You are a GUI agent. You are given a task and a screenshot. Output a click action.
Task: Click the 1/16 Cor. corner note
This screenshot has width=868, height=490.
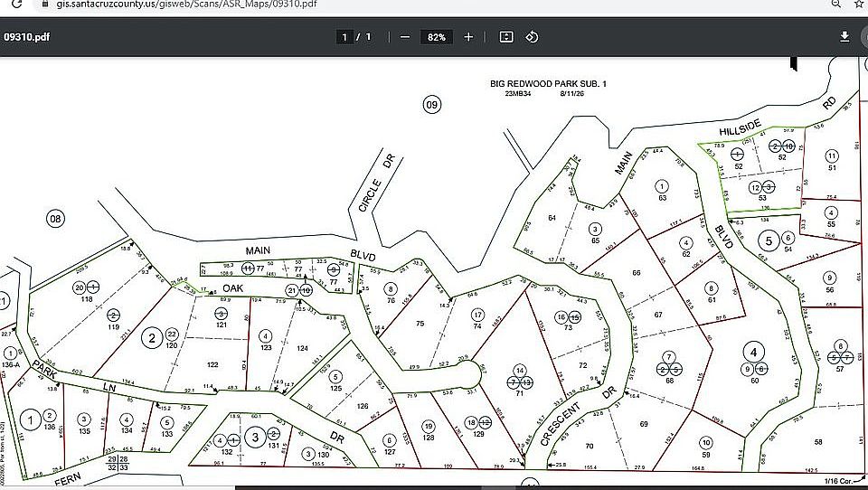[x=839, y=481]
